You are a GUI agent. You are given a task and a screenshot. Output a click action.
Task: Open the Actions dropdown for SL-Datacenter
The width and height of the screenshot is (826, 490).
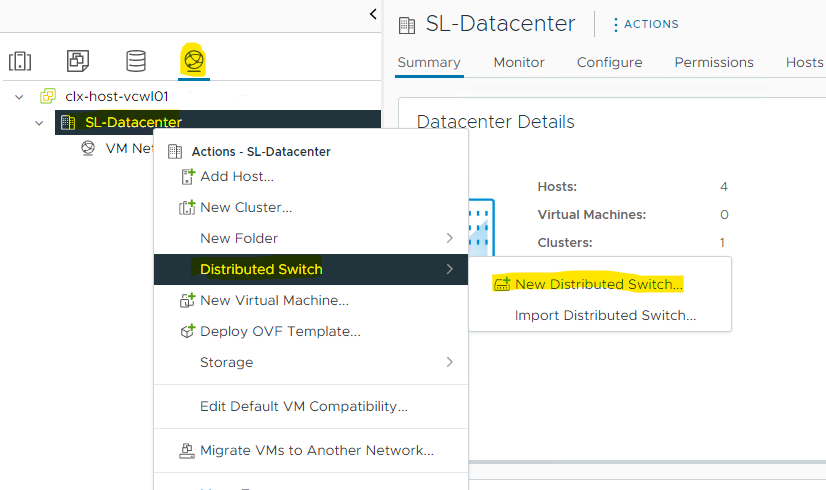pos(645,24)
